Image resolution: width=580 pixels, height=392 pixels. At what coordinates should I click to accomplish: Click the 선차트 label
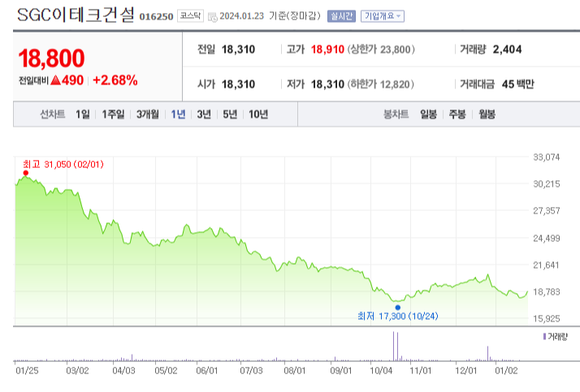(x=53, y=114)
